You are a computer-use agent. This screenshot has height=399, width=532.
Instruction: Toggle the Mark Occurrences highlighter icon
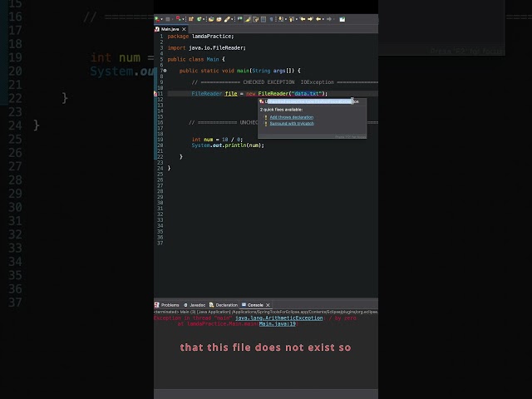coord(248,19)
